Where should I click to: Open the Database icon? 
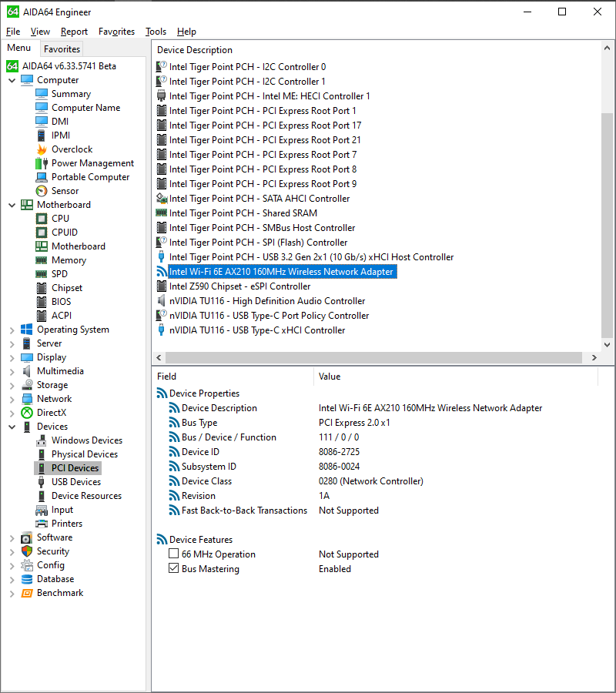coord(27,579)
